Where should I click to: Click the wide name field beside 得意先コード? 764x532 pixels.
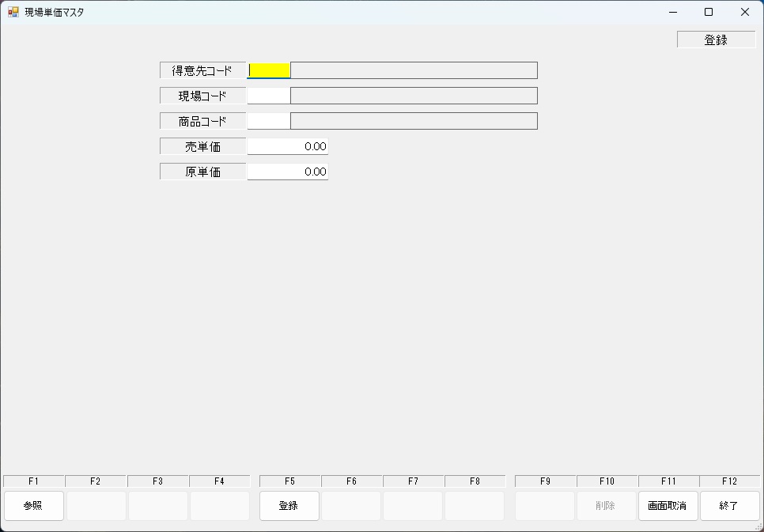[414, 70]
